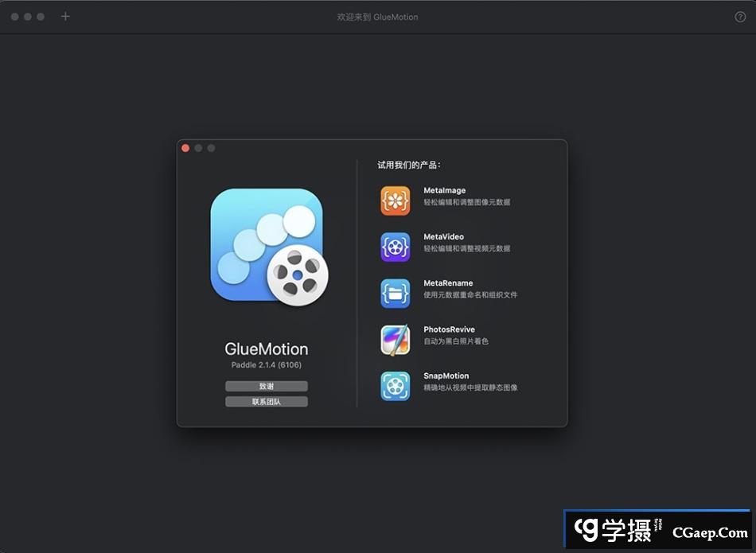Screen dimensions: 756x553
Task: Click the yellow minimize dot on the dialog
Action: tap(198, 147)
